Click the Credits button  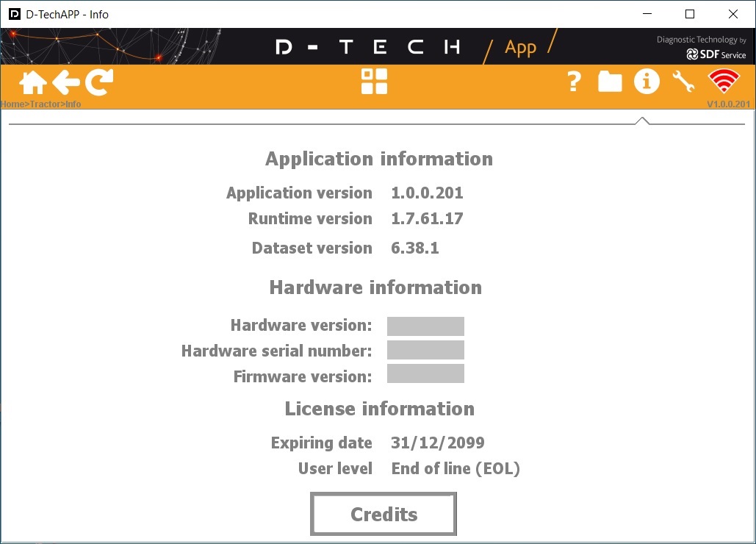(x=384, y=514)
